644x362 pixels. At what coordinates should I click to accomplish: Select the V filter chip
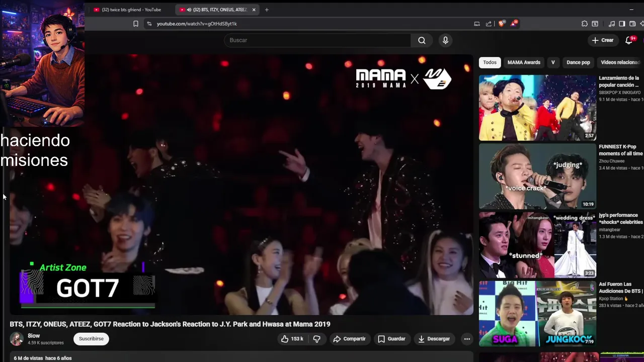[553, 62]
